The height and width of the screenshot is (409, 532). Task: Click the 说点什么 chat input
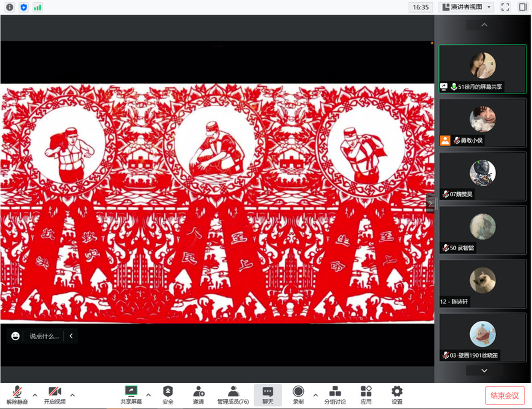43,336
